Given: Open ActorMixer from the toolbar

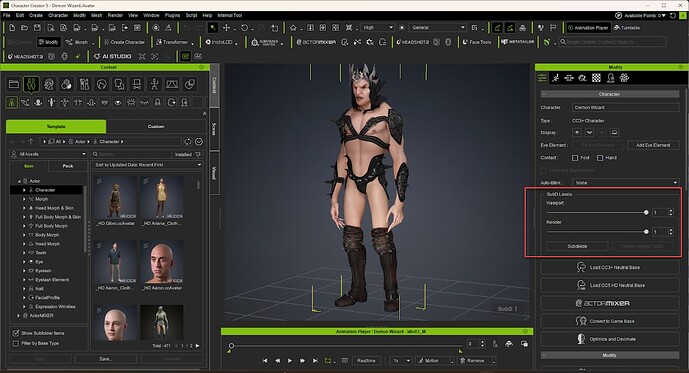Looking at the screenshot, I should tap(316, 42).
